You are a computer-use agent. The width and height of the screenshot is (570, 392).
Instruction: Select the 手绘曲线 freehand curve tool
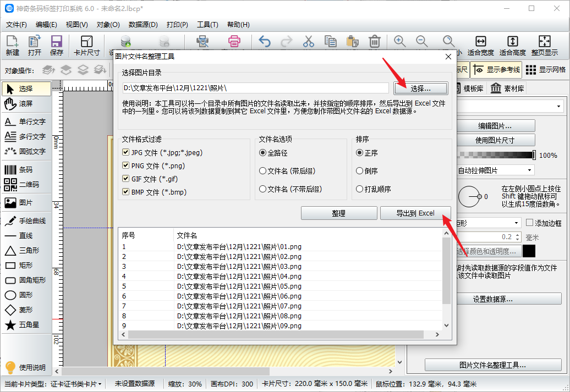[25, 220]
